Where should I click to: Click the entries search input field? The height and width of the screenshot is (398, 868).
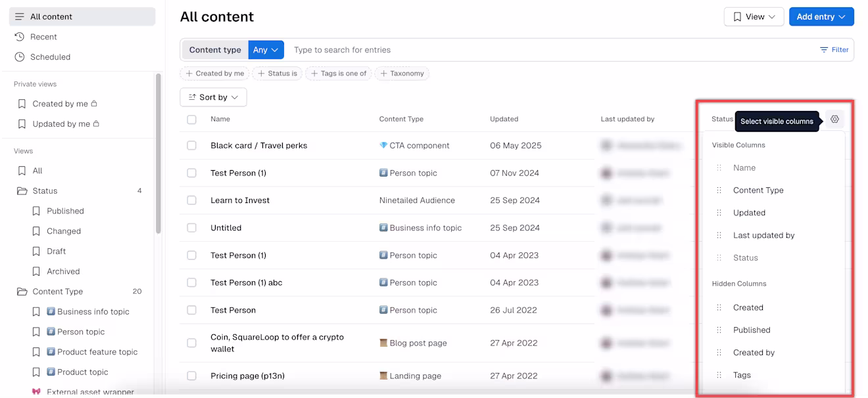[549, 50]
